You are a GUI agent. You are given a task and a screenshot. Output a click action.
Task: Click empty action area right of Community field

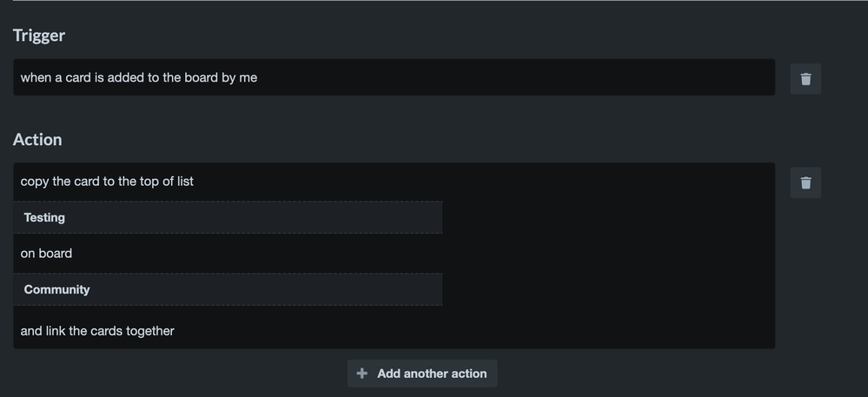click(x=608, y=289)
